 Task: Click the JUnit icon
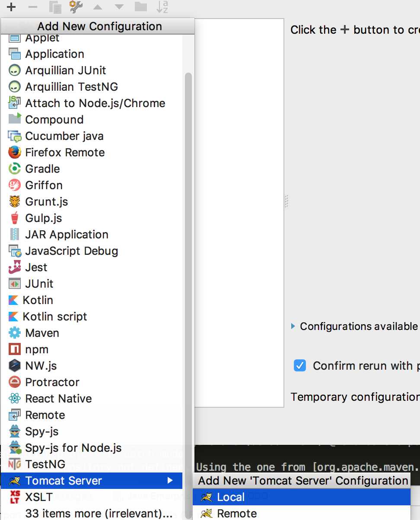pyautogui.click(x=15, y=284)
